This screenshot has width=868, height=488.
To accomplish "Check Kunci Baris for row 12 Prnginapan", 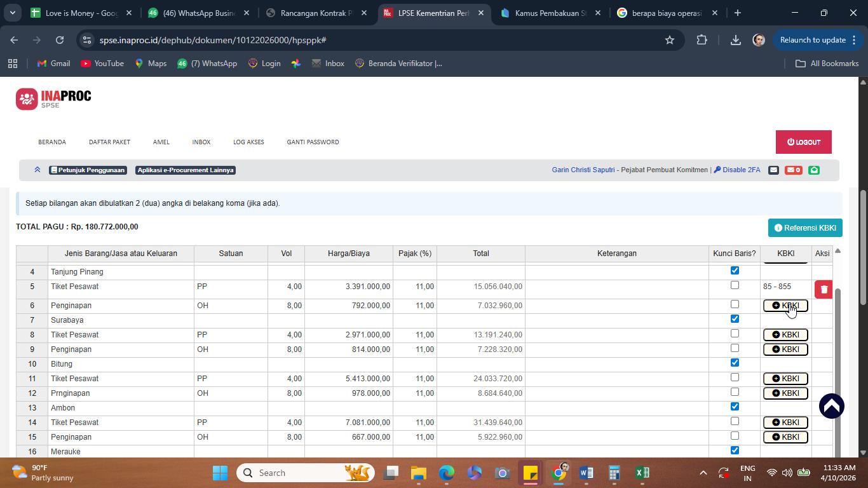I will pyautogui.click(x=735, y=392).
